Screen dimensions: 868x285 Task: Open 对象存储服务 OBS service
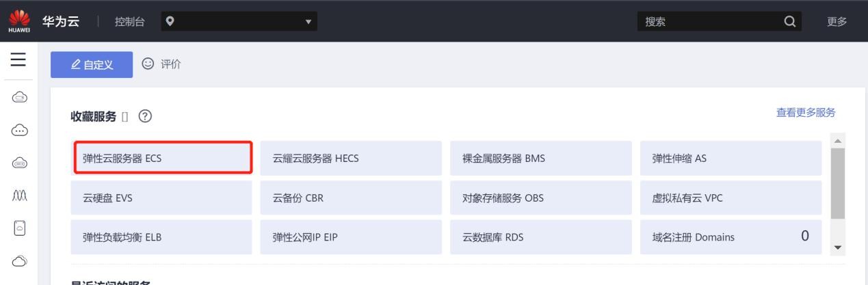pyautogui.click(x=540, y=198)
